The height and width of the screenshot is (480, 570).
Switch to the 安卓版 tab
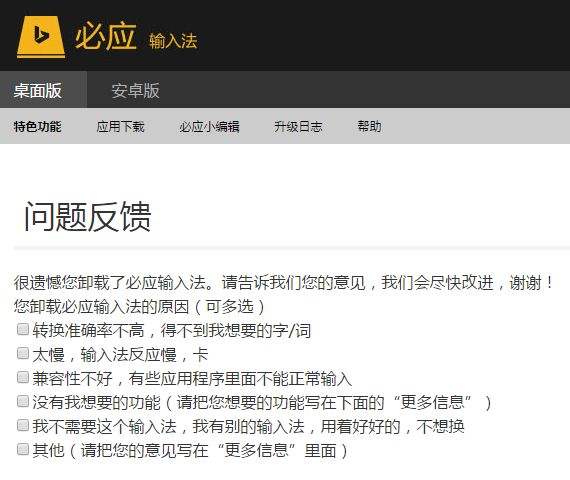click(135, 90)
